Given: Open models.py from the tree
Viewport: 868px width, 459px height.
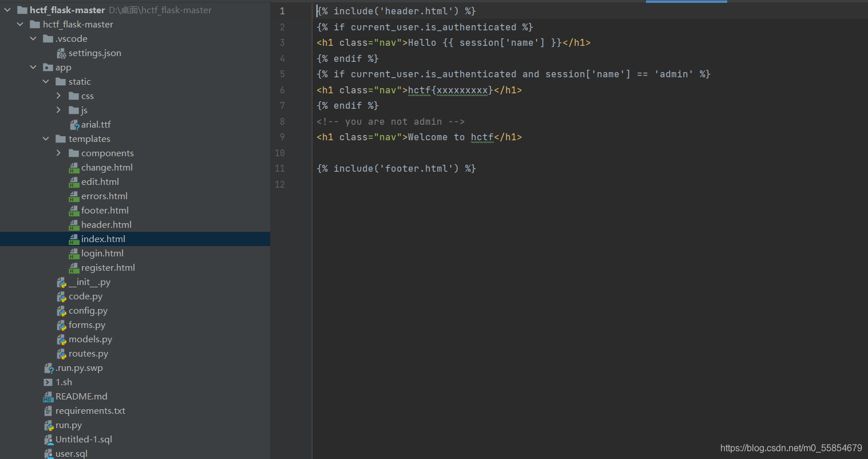Looking at the screenshot, I should [90, 339].
